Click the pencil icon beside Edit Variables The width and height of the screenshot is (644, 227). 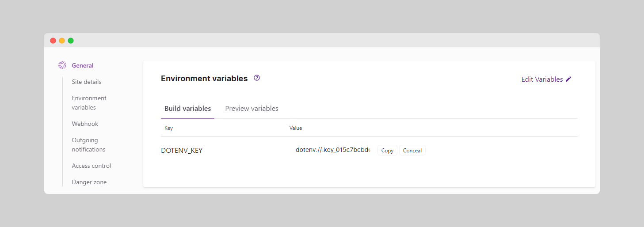tap(568, 79)
